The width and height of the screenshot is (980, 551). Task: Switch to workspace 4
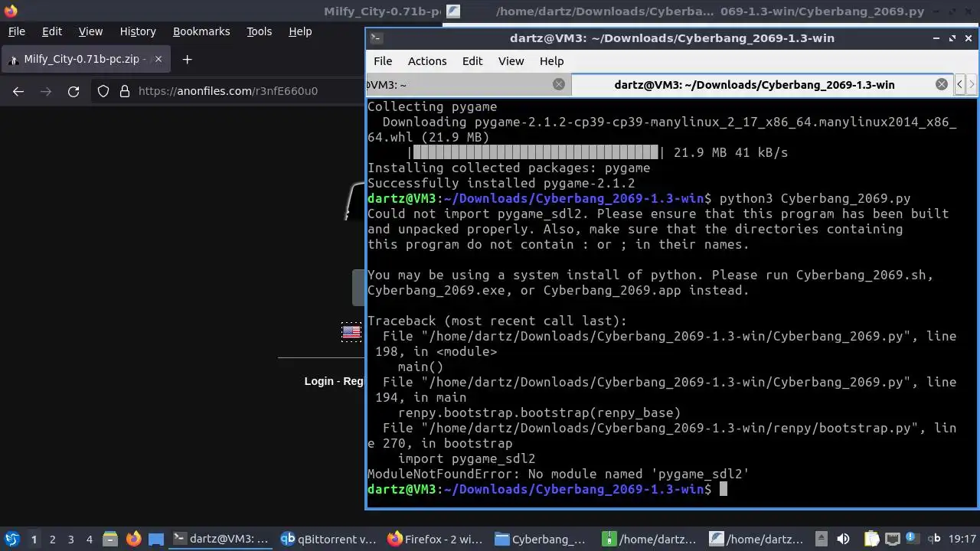[x=90, y=539]
